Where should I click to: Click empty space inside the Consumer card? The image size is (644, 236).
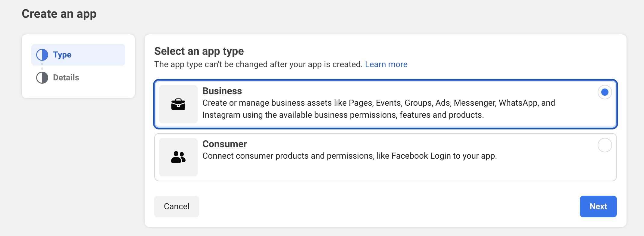click(x=361, y=171)
